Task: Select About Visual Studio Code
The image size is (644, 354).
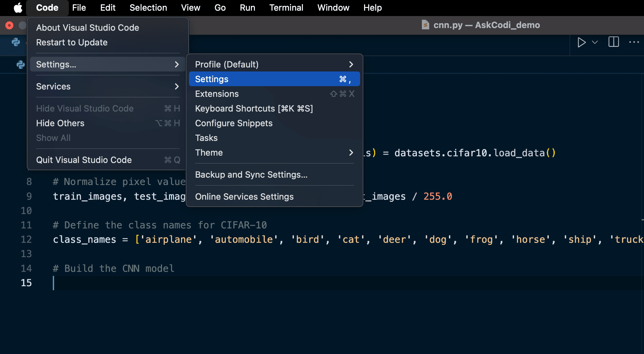Action: coord(108,28)
